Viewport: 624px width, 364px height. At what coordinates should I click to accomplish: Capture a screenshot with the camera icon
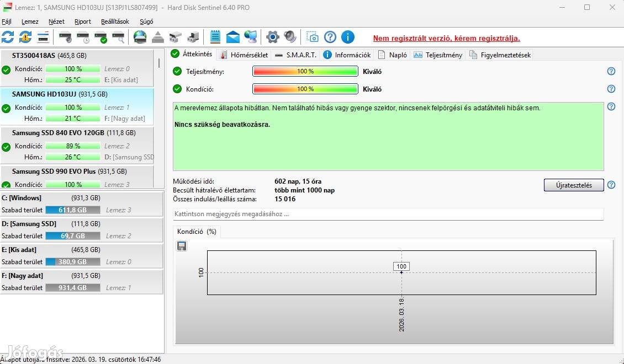313,37
